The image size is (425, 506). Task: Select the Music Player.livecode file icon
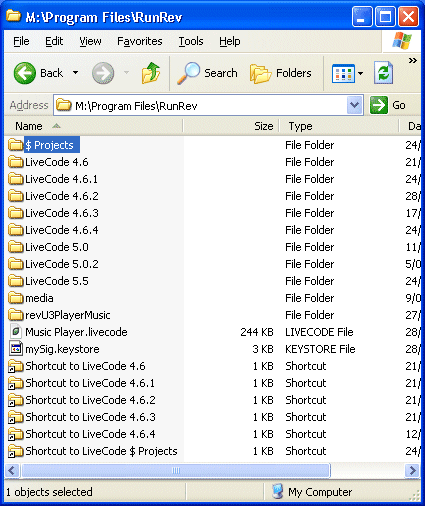[15, 332]
